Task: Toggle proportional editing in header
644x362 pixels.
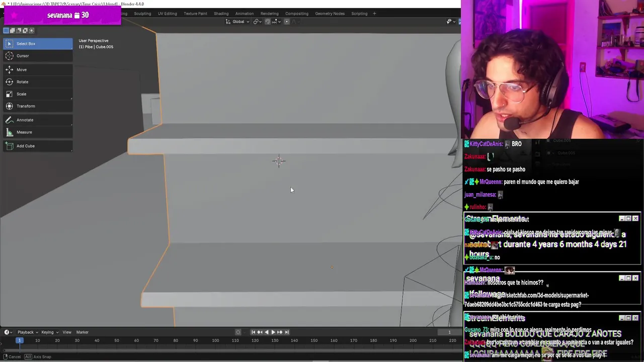Action: pyautogui.click(x=287, y=22)
